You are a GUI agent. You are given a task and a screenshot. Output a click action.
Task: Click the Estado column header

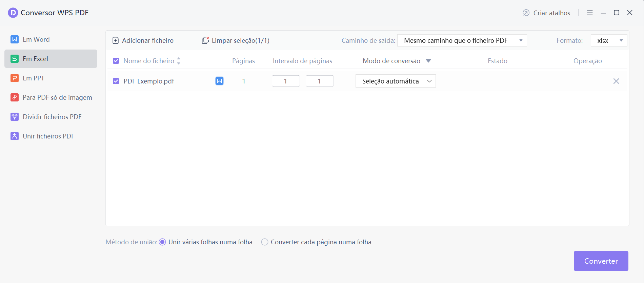click(498, 61)
